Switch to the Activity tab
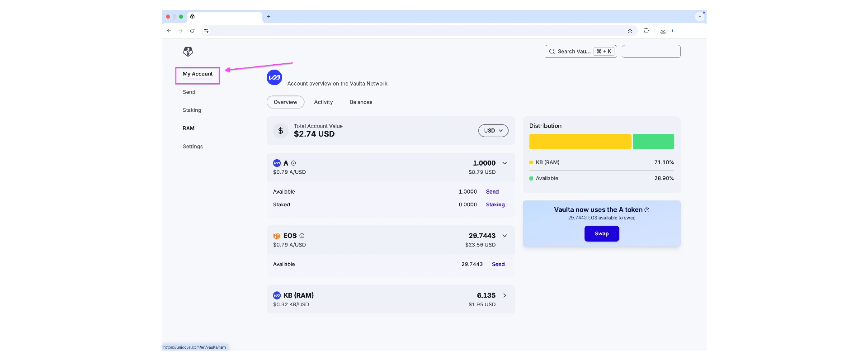Screen dimensions: 868x361 pyautogui.click(x=323, y=102)
